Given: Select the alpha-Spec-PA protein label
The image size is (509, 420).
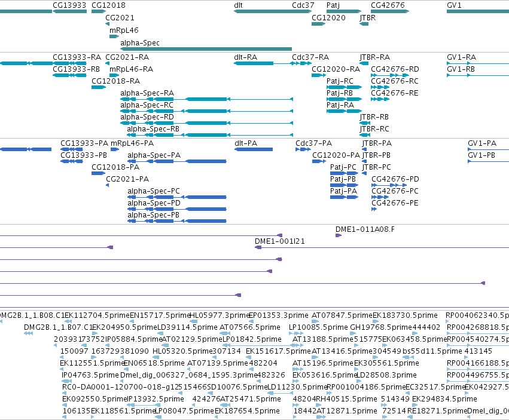Looking at the screenshot, I should pyautogui.click(x=154, y=155).
